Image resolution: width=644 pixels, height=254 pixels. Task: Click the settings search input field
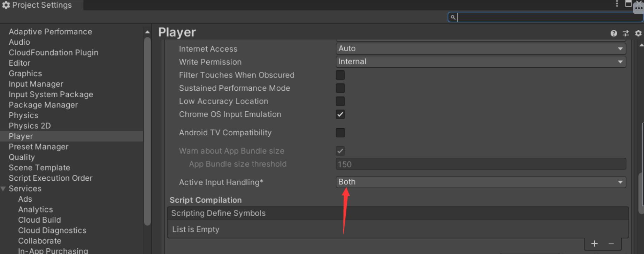pos(547,17)
